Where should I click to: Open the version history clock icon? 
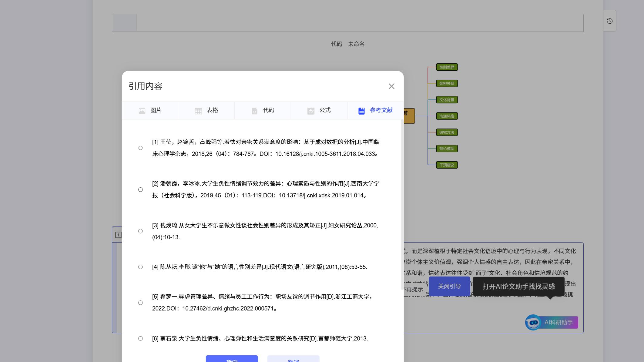coord(609,21)
